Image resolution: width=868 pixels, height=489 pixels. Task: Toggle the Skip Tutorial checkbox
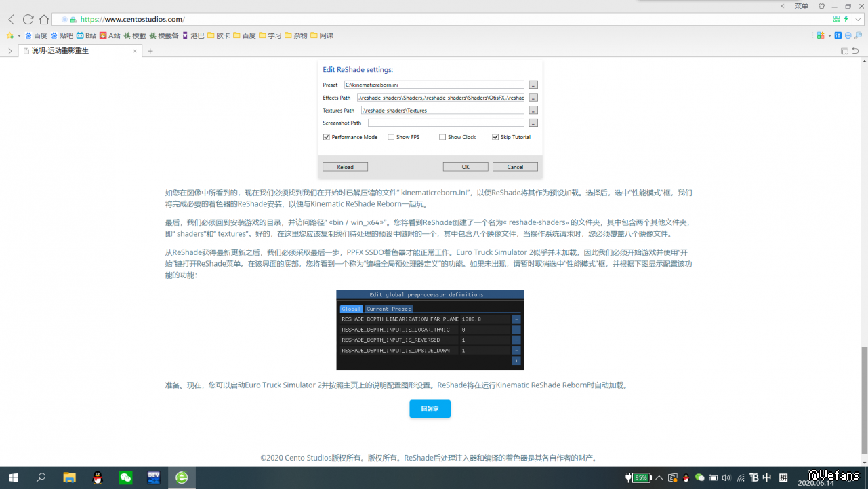tap(495, 137)
